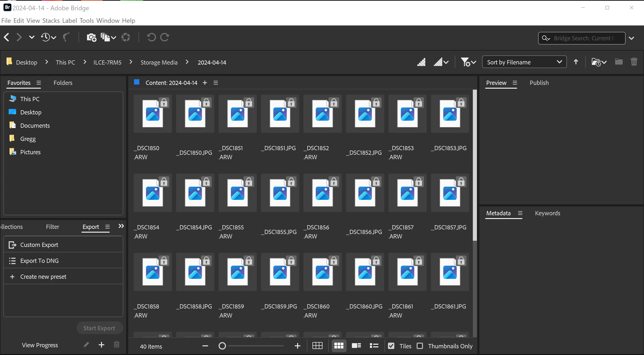
Task: Click Custom Export preset
Action: 39,245
